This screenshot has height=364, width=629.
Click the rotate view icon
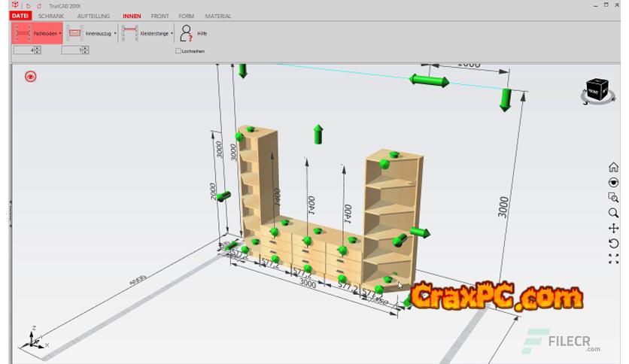tap(614, 243)
